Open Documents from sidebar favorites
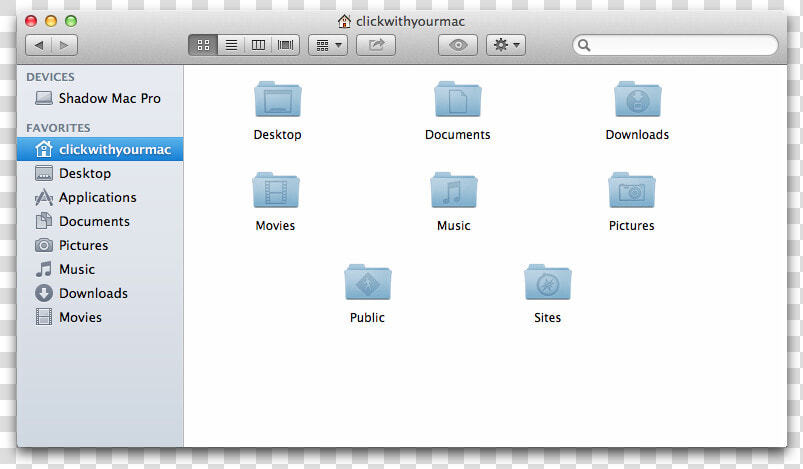 (x=100, y=221)
